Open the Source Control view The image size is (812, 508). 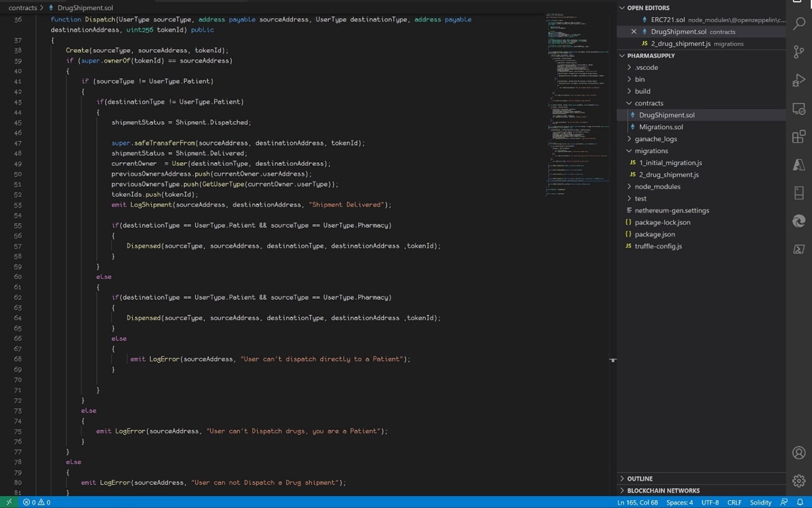click(x=799, y=52)
